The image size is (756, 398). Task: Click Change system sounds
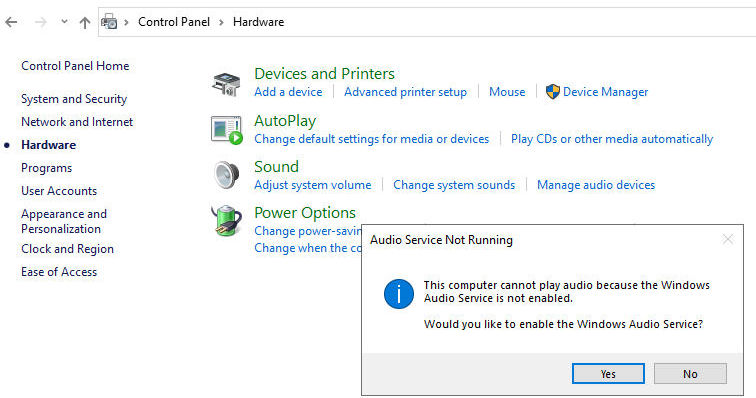[x=454, y=185]
